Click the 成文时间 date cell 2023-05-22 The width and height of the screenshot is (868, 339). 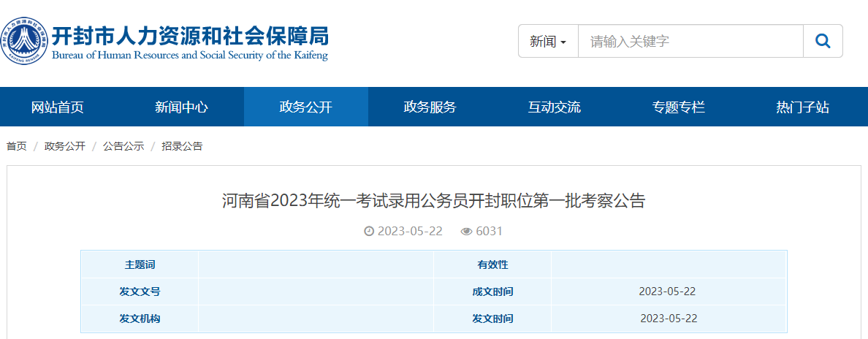pos(667,292)
